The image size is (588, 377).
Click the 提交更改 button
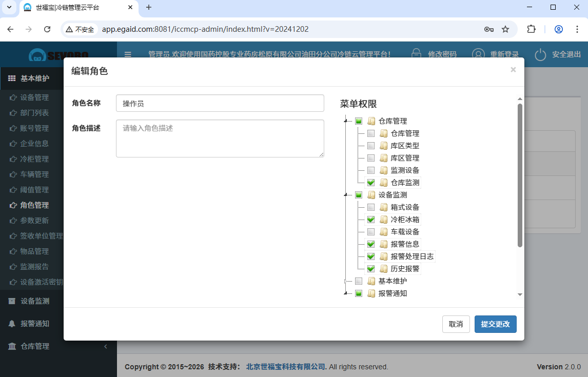coord(495,324)
